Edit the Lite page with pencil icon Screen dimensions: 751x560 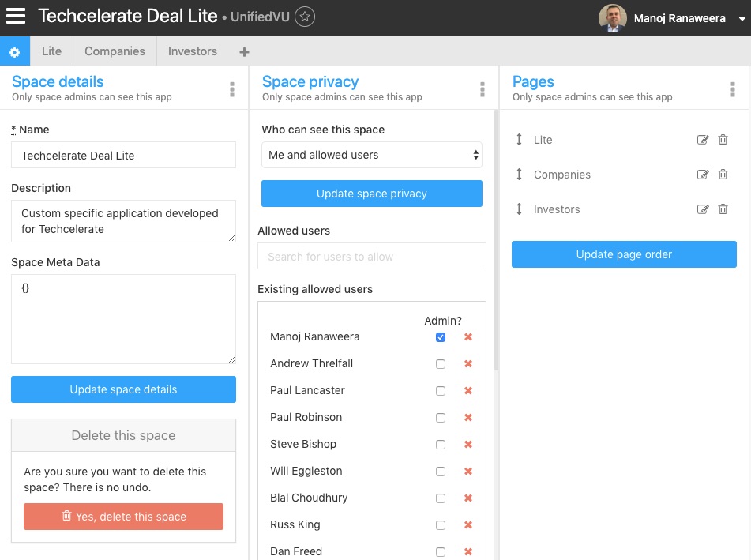coord(703,141)
